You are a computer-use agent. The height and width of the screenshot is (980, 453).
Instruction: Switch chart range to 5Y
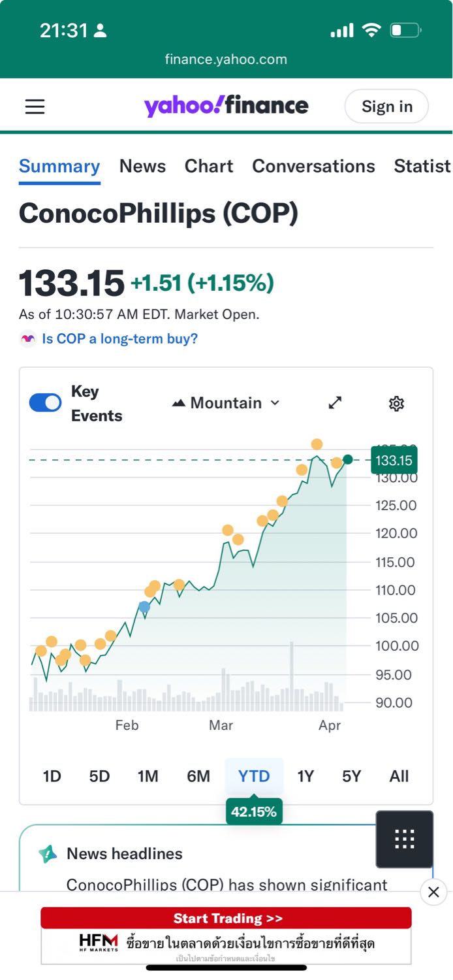[x=351, y=776]
